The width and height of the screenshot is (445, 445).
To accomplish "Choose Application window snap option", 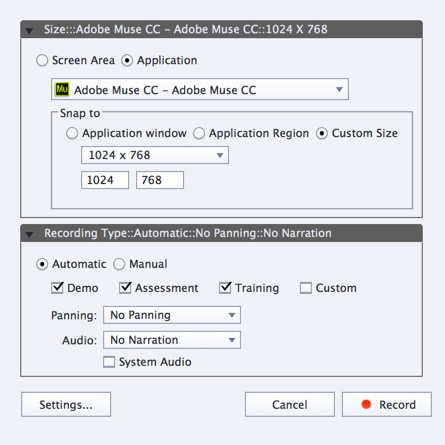I will [x=72, y=133].
